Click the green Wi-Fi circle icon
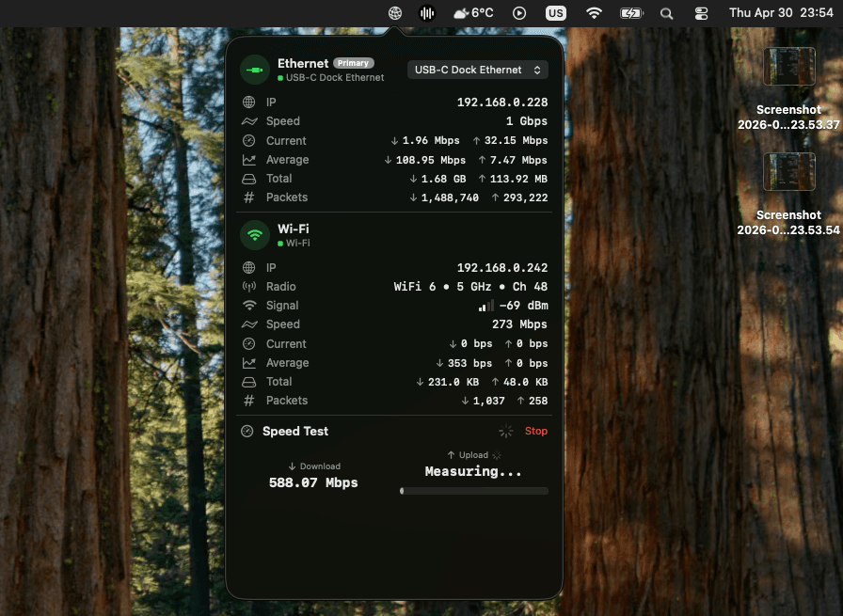 point(255,235)
